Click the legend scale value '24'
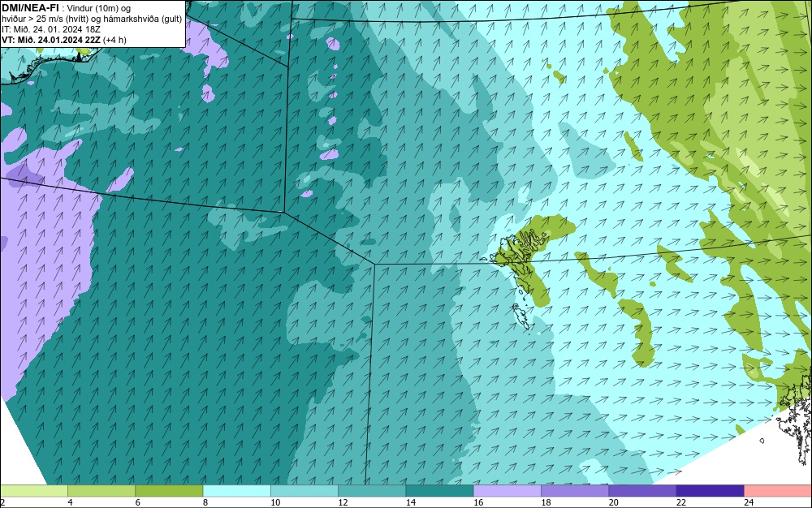 pyautogui.click(x=749, y=502)
